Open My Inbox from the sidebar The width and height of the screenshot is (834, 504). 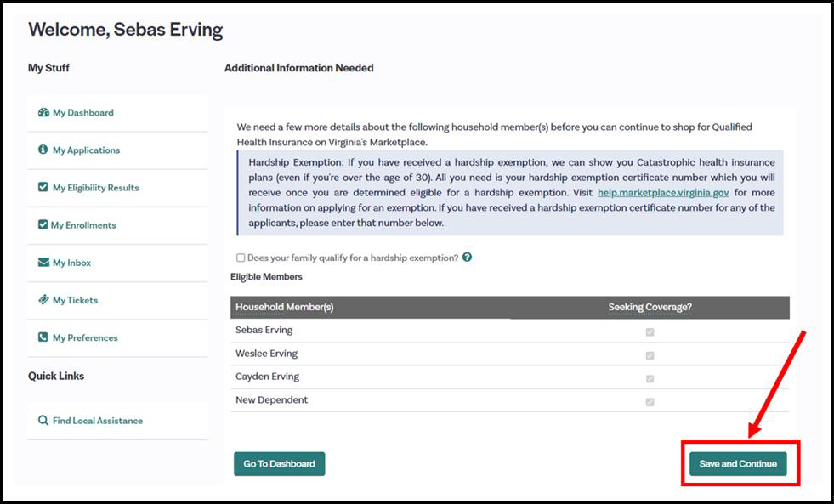point(71,263)
